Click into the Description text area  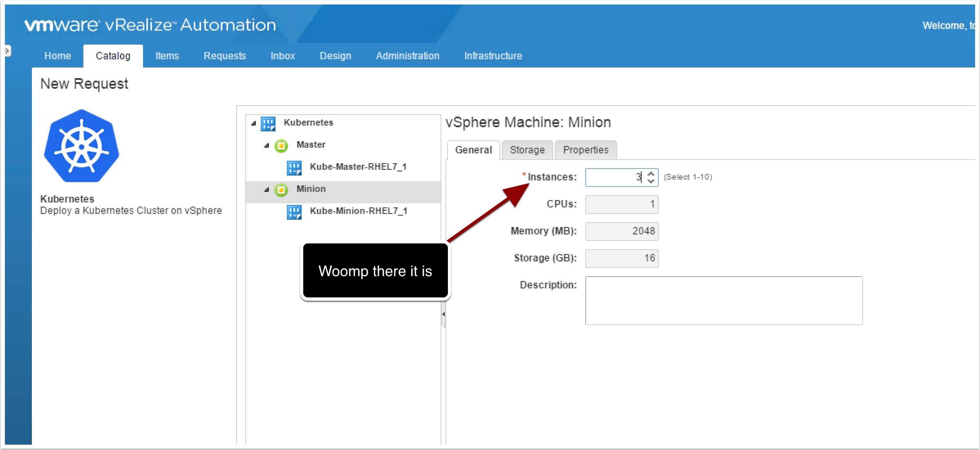tap(723, 301)
